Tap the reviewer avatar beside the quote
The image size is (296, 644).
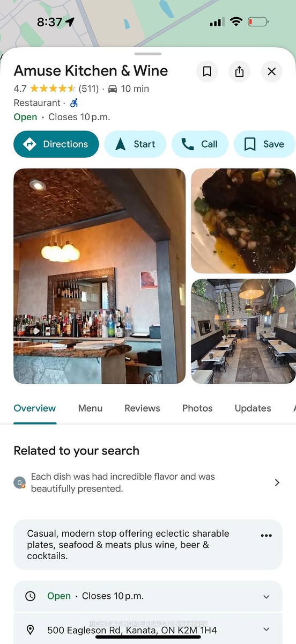point(19,482)
